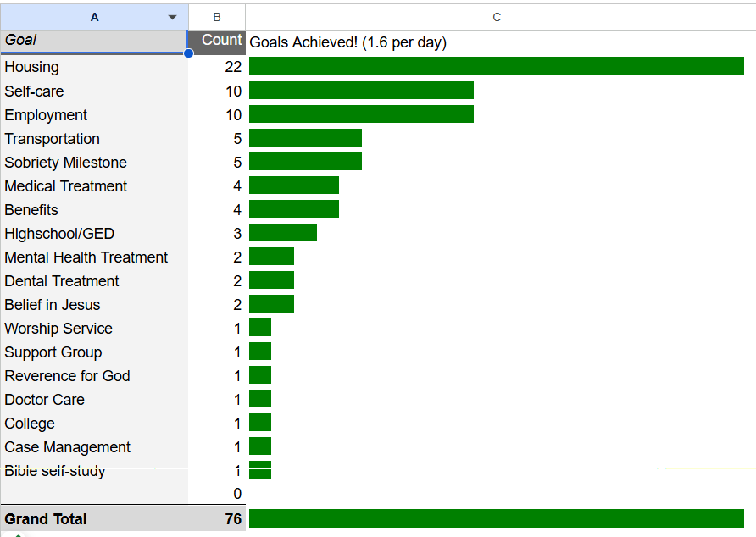Select the 'Case Management' cell

(94, 447)
